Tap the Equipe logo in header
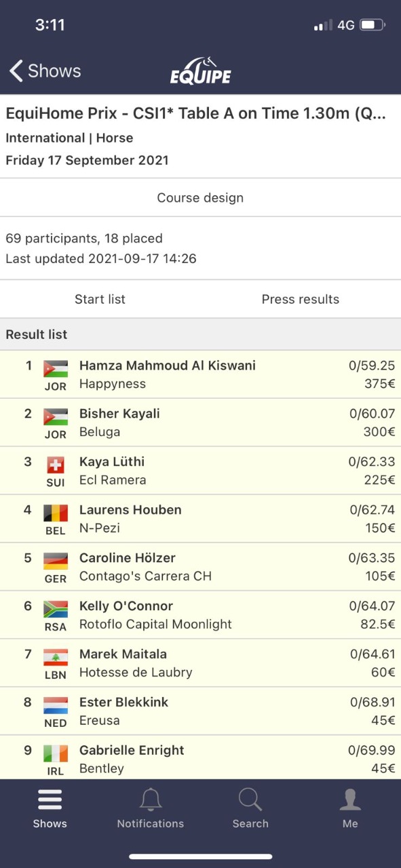401x868 pixels. 200,71
